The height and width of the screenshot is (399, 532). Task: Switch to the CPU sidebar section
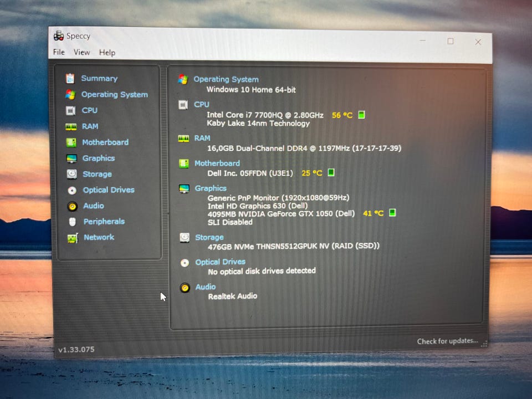click(x=90, y=110)
